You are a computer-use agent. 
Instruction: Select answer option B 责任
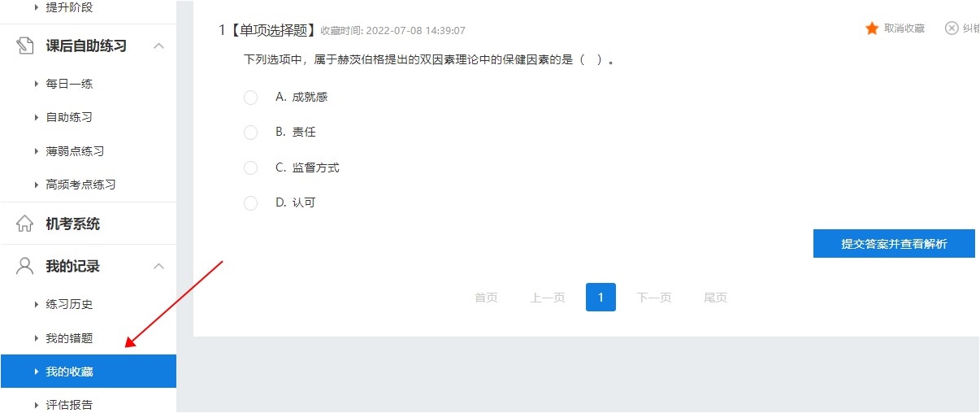coord(250,133)
